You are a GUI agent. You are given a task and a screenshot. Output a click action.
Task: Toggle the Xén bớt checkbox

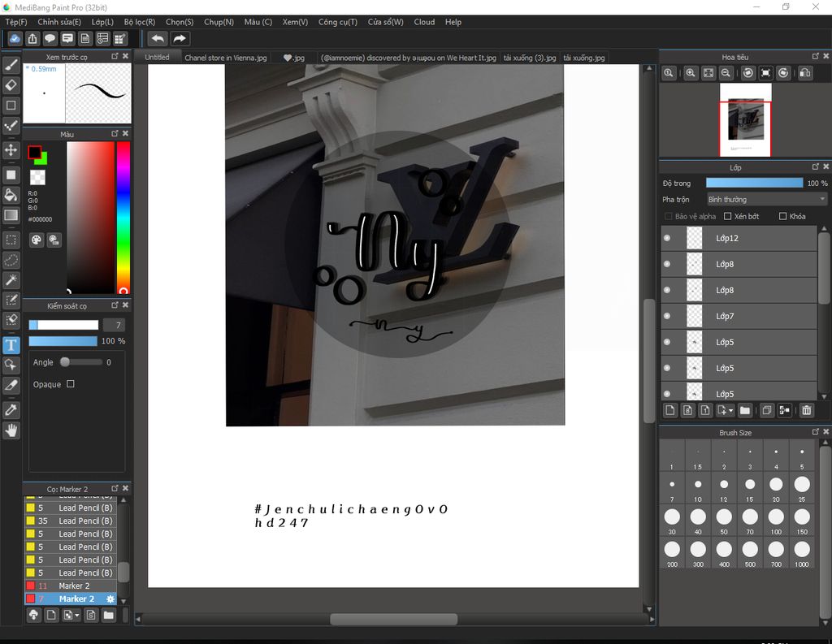(727, 216)
